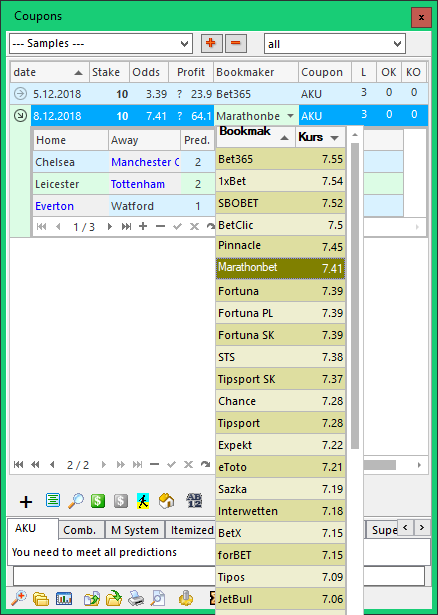Click the bookmaker list vertical scrollbar thumb
Image resolution: width=438 pixels, height=615 pixels.
[x=355, y=296]
